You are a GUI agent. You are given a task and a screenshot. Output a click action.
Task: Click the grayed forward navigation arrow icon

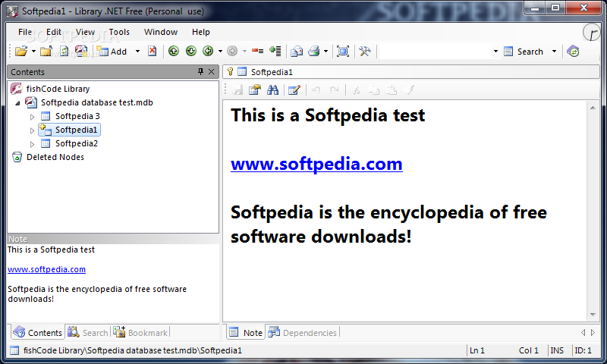[232, 51]
